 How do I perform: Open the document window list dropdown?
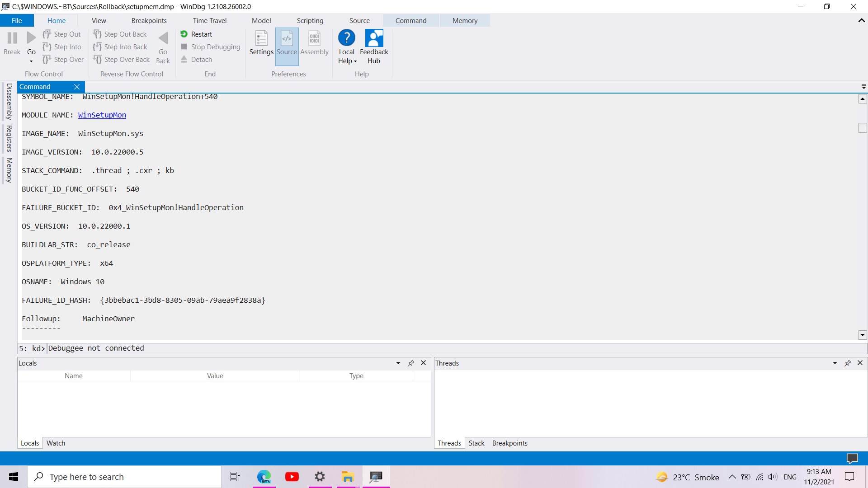[863, 87]
